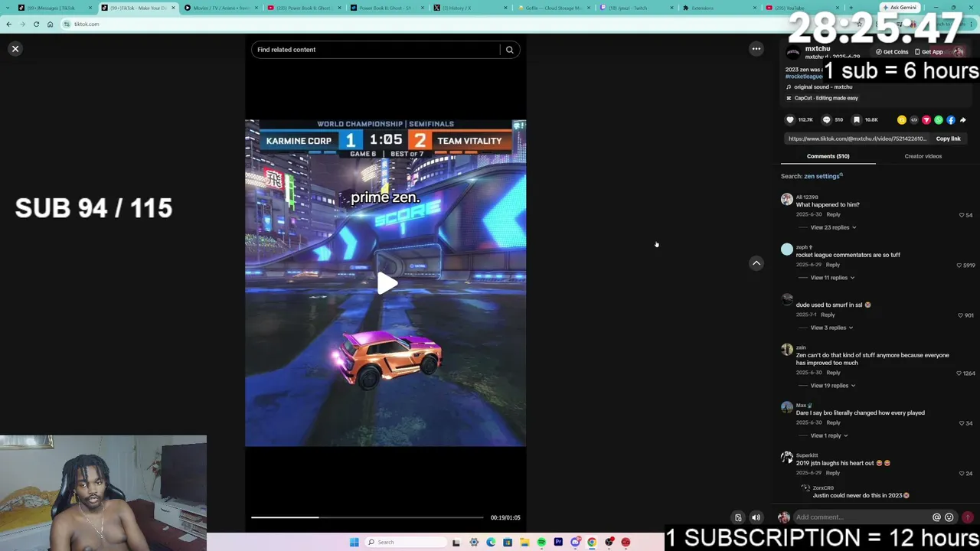Open Spotify from the taskbar
Viewport: 980px width, 551px height.
click(x=541, y=543)
